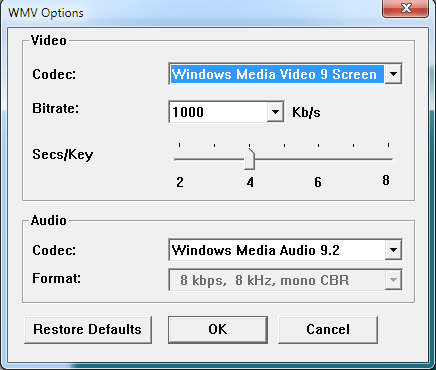Click the Restore Defaults button

88,330
